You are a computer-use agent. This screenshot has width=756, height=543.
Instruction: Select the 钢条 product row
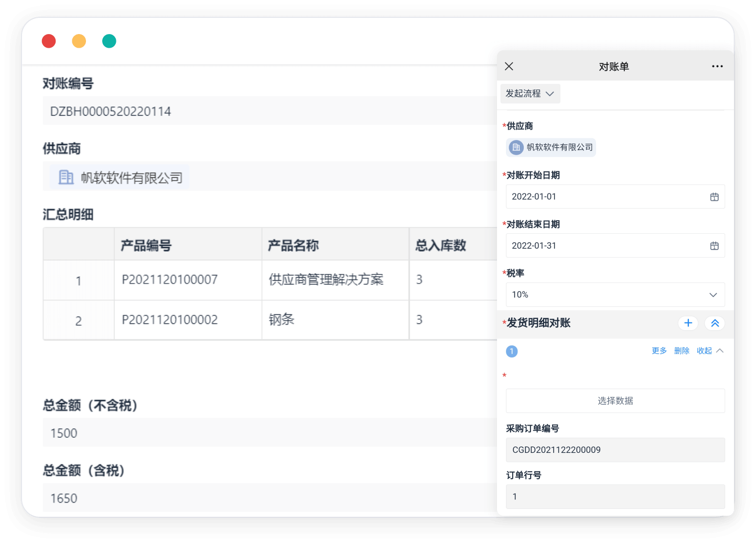tap(282, 320)
